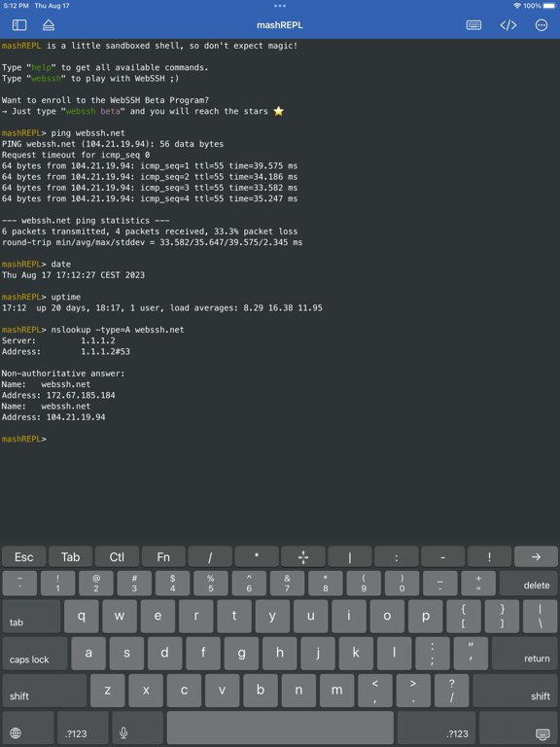Viewport: 560px width, 747px height.
Task: Tap the battery indicator in status bar
Action: (x=549, y=6)
